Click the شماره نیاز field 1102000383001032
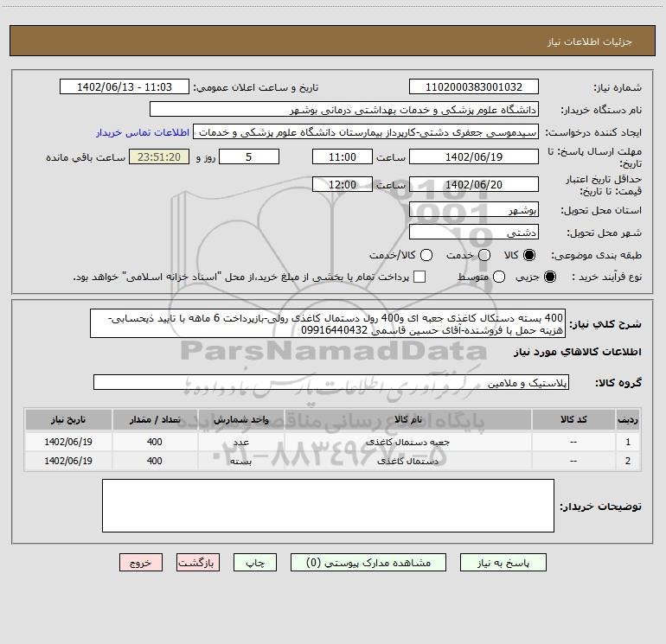The width and height of the screenshot is (666, 644). [474, 86]
